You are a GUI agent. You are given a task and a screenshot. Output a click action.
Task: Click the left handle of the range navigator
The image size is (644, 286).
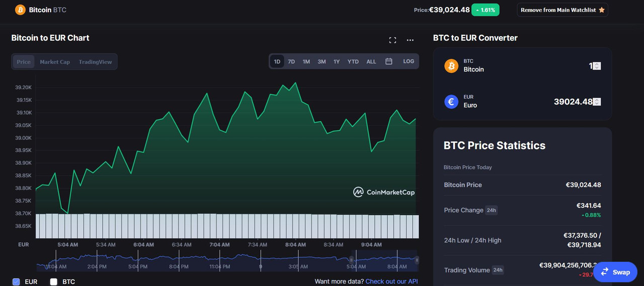tap(352, 260)
